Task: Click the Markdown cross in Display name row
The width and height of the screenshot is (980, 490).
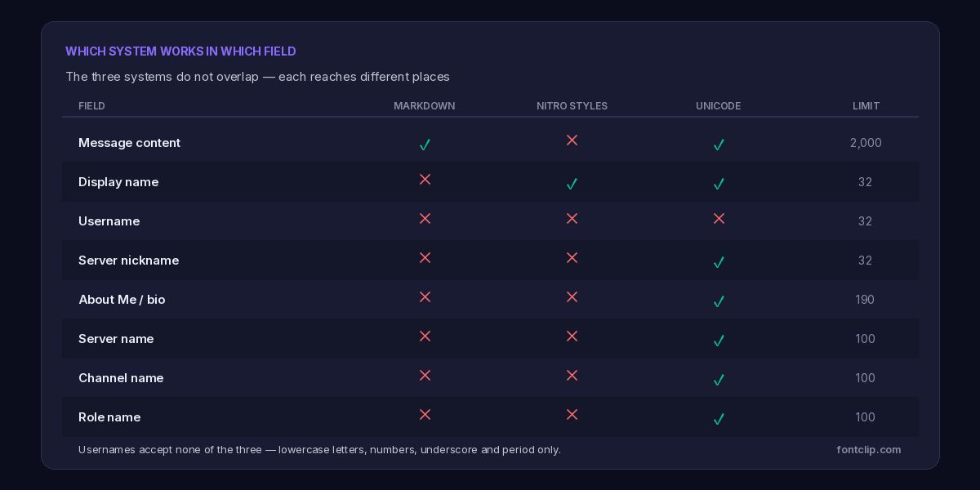Action: click(x=425, y=180)
